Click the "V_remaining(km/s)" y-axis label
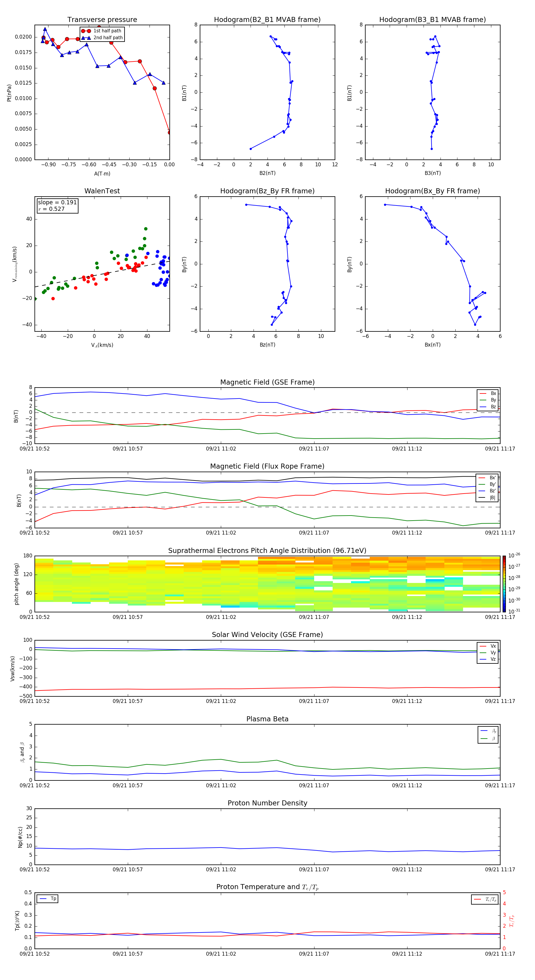 click(15, 264)
